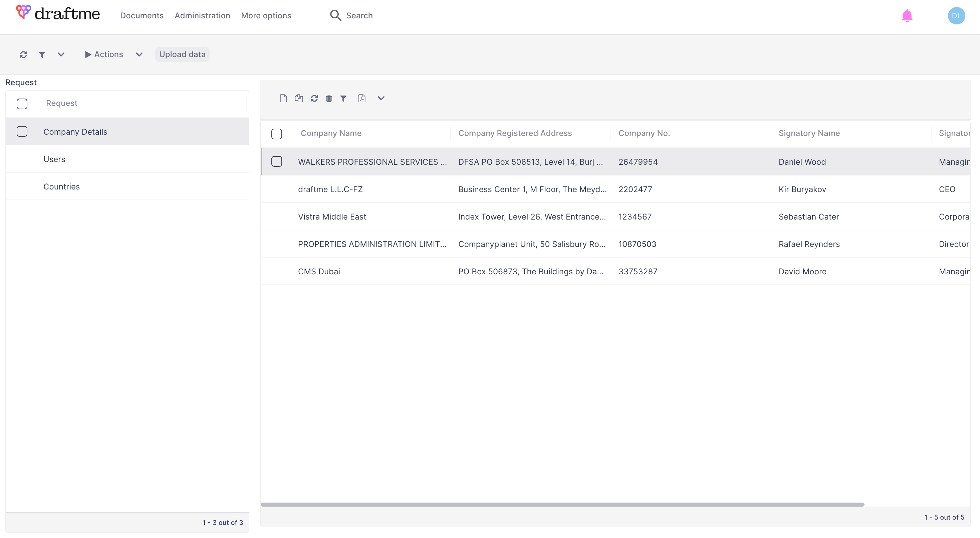Click the refresh icon in top toolbar
This screenshot has height=538, width=980.
click(23, 54)
